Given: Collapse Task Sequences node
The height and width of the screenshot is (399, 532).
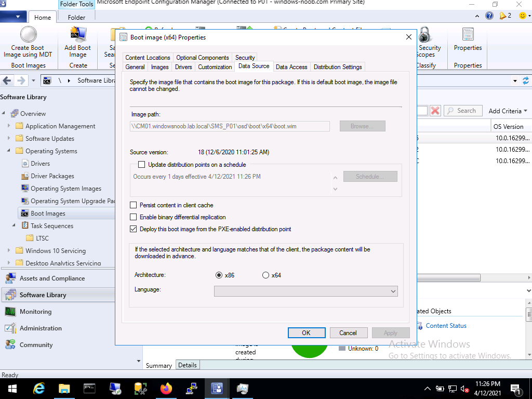Looking at the screenshot, I should [14, 225].
